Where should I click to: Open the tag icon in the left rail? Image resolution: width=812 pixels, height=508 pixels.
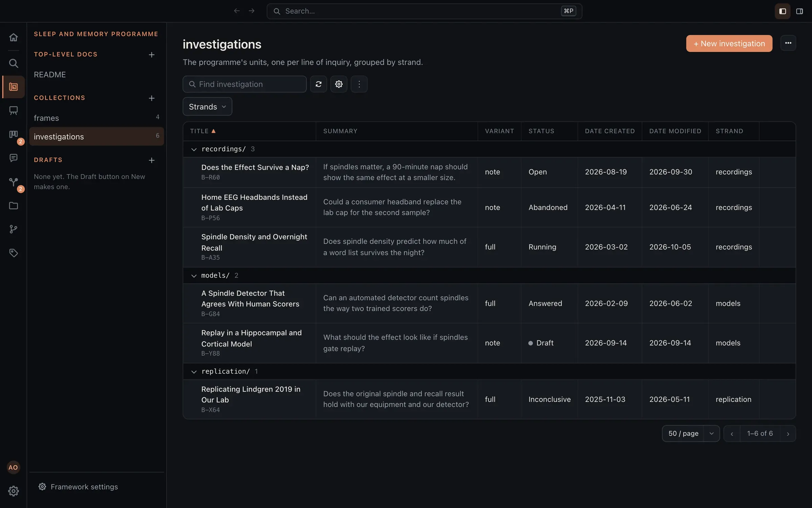[x=13, y=253]
